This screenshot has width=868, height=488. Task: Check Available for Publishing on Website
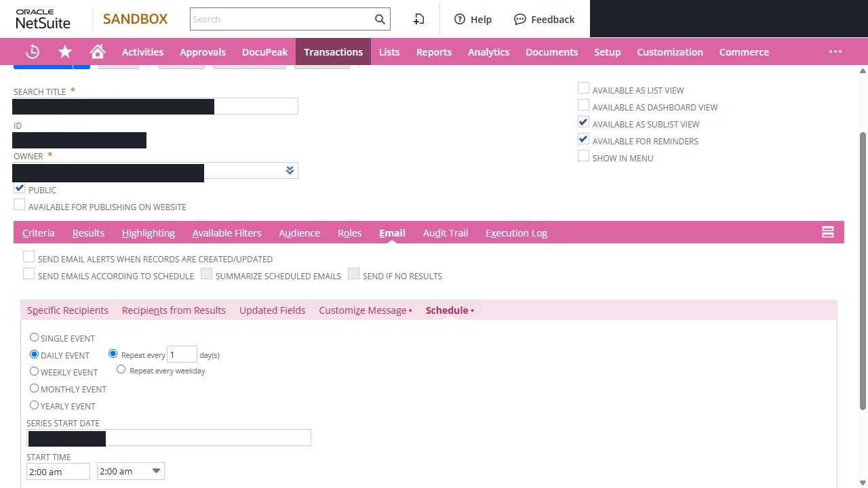coord(20,205)
